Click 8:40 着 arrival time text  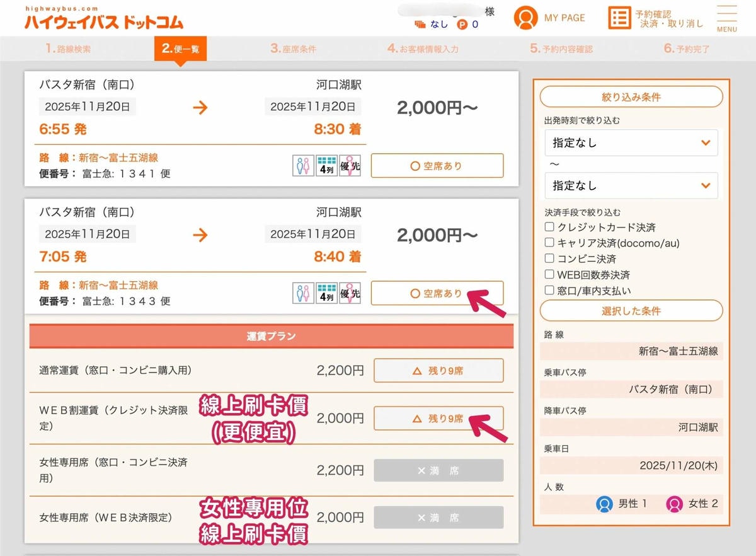coord(338,257)
